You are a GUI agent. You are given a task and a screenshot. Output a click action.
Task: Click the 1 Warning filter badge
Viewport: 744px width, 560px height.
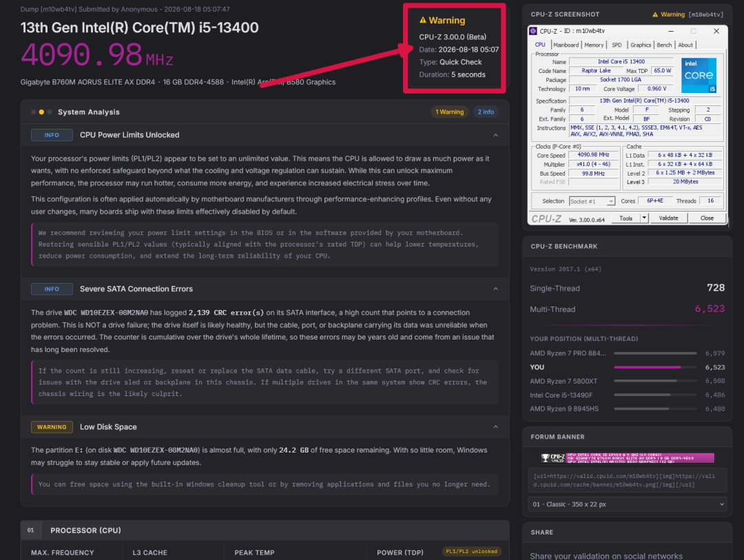pos(449,112)
